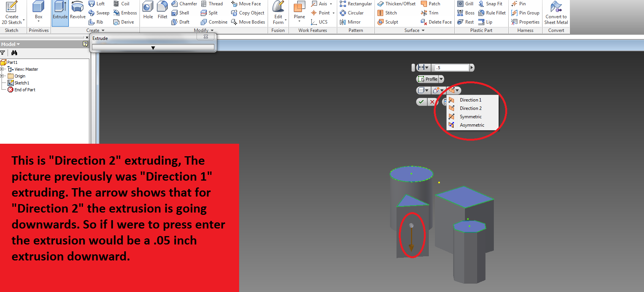
Task: Click the Profile selection button
Action: point(428,79)
